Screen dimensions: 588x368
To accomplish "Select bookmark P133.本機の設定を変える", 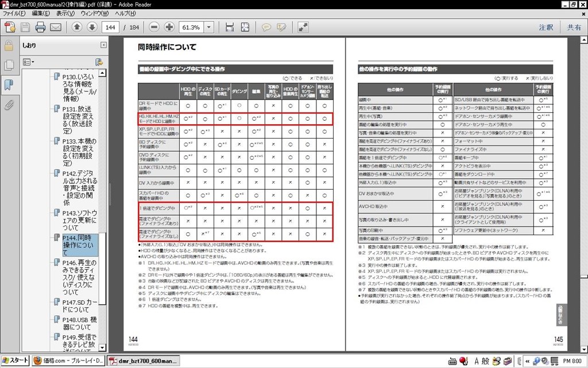I will (x=79, y=152).
